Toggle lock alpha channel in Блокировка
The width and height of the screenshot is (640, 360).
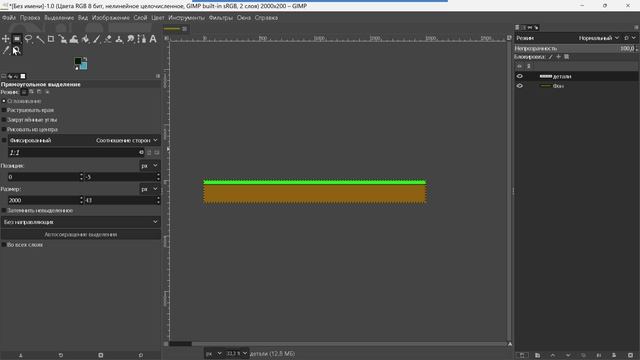(x=567, y=57)
